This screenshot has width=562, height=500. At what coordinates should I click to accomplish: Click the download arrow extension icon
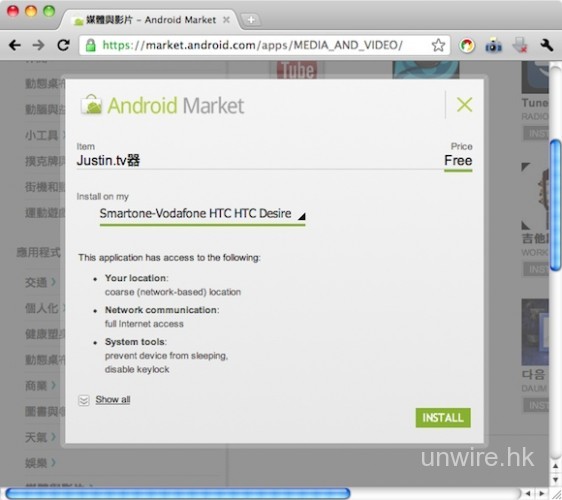coord(520,46)
